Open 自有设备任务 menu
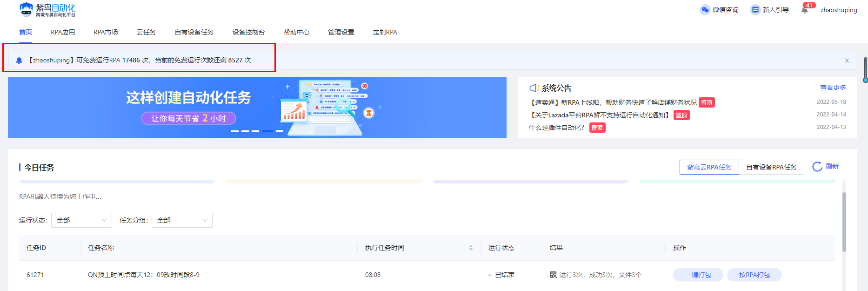The width and height of the screenshot is (868, 291). pos(194,32)
